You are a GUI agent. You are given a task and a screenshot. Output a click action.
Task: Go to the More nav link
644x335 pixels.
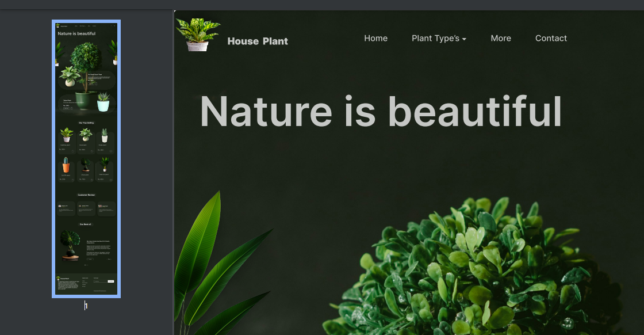[x=501, y=38]
